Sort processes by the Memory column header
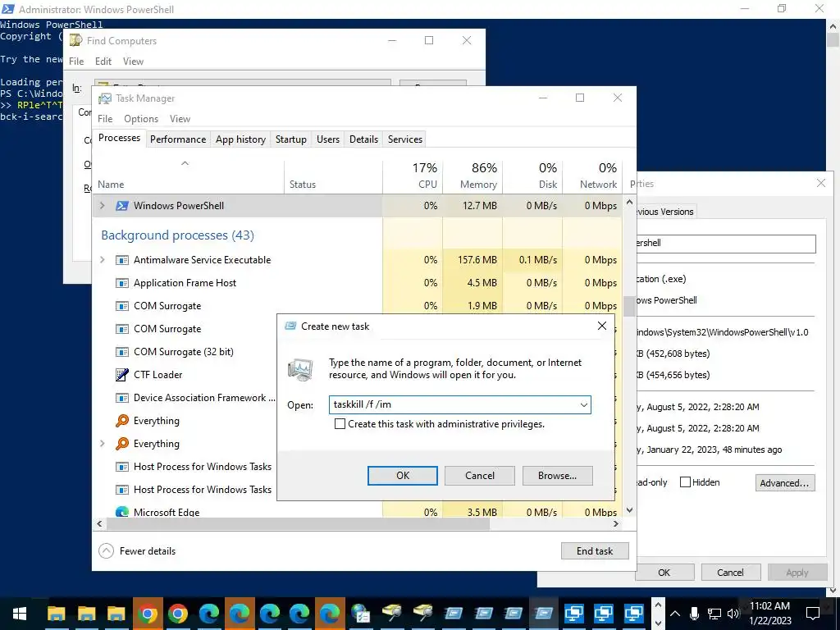Screen dimensions: 840x630 (472, 176)
